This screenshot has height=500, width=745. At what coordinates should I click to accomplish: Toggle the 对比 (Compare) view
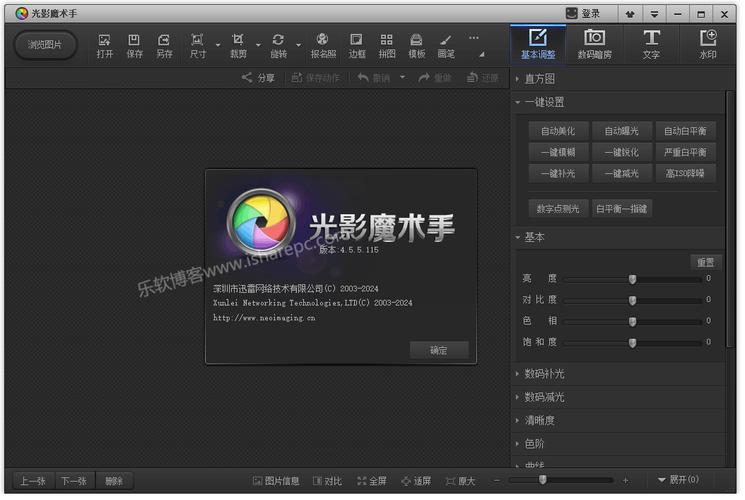pos(327,481)
